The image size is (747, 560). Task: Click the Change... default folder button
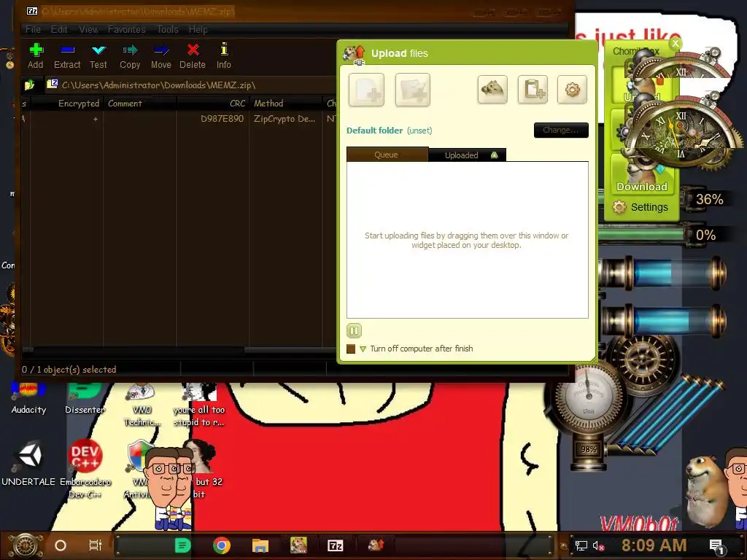point(561,130)
